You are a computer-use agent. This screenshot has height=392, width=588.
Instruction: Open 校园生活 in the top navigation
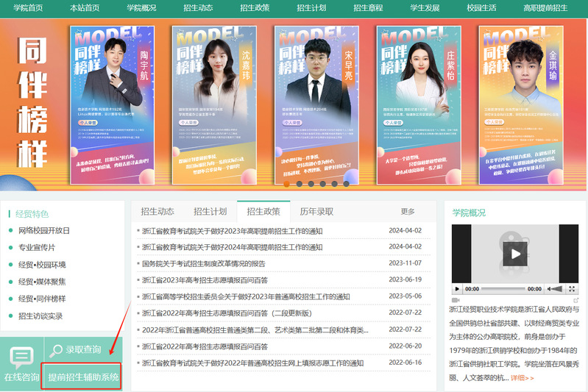click(481, 8)
